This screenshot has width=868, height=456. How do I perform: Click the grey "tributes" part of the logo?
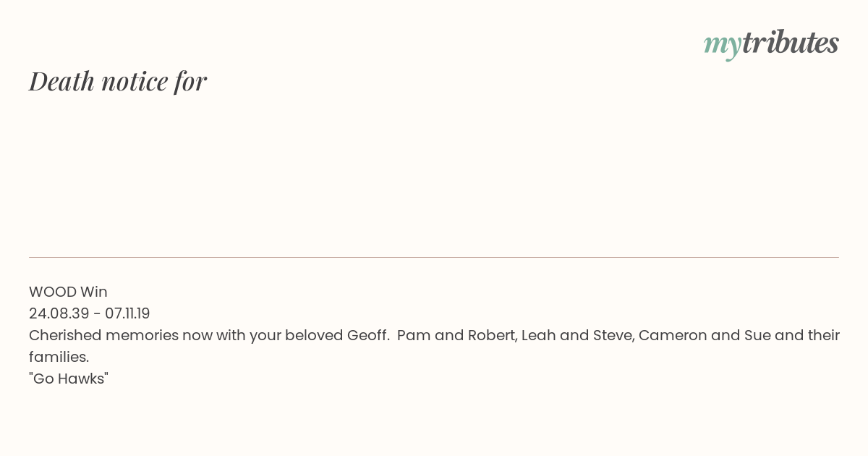(x=790, y=43)
